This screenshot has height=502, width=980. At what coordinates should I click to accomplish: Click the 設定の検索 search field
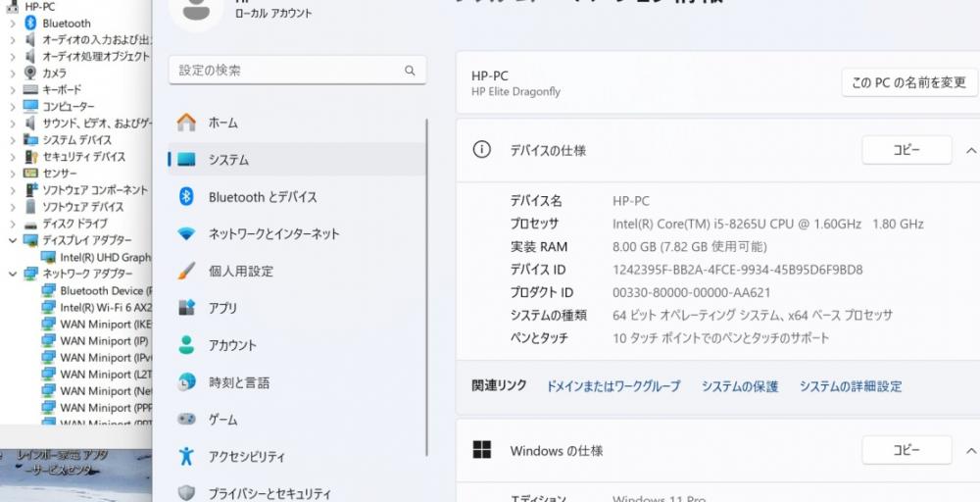298,70
